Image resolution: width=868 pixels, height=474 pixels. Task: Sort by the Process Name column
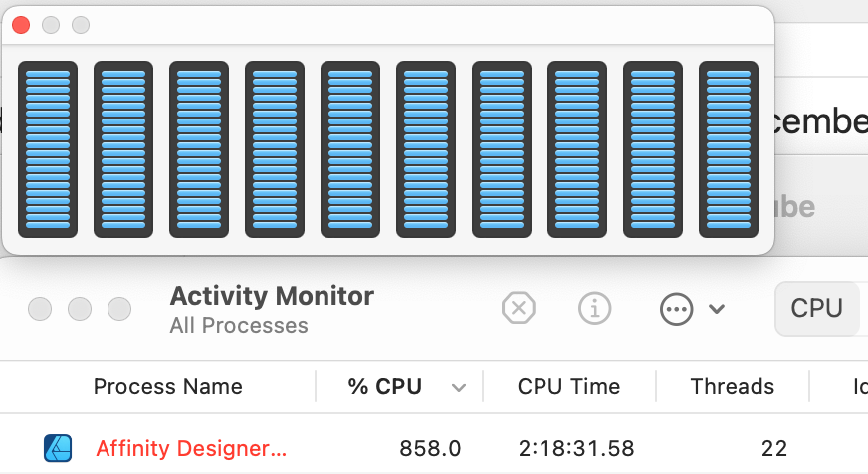(x=168, y=386)
